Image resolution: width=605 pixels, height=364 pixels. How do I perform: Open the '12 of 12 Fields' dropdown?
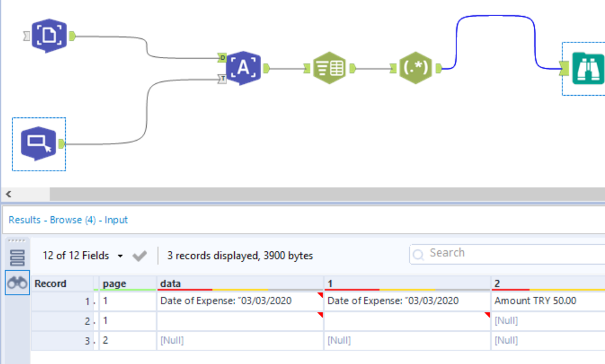[79, 255]
